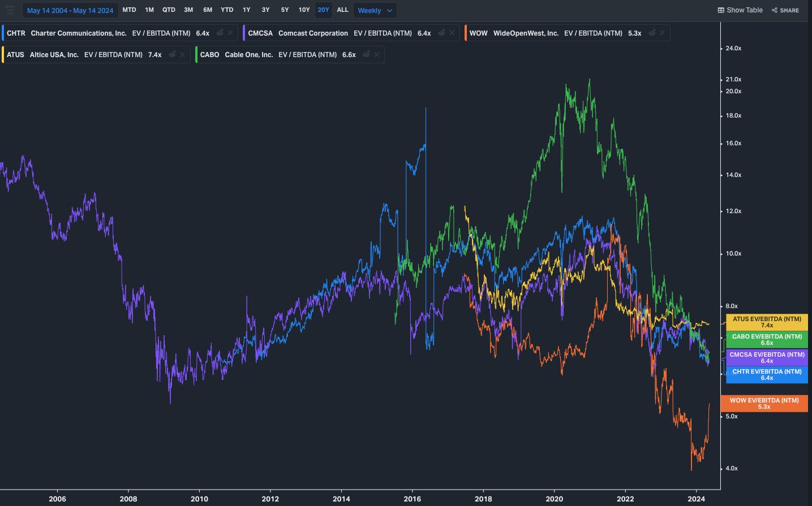The height and width of the screenshot is (506, 812).
Task: Click the green CABO color bar
Action: tap(196, 54)
